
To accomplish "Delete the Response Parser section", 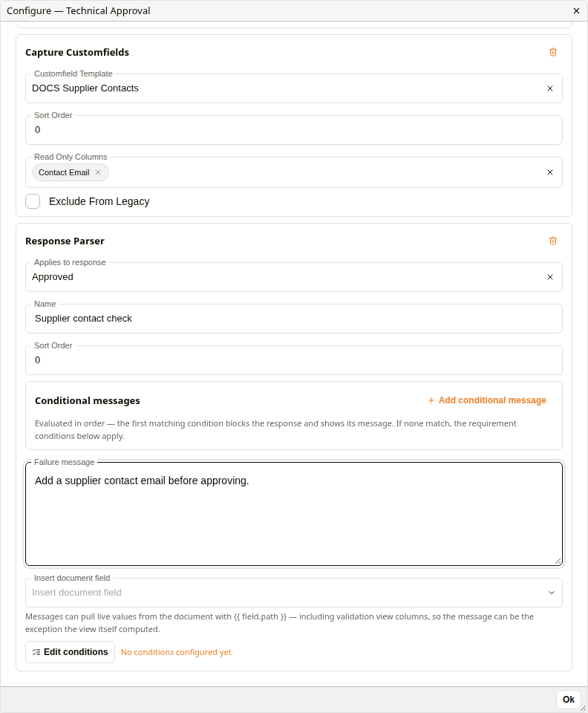I will 552,241.
